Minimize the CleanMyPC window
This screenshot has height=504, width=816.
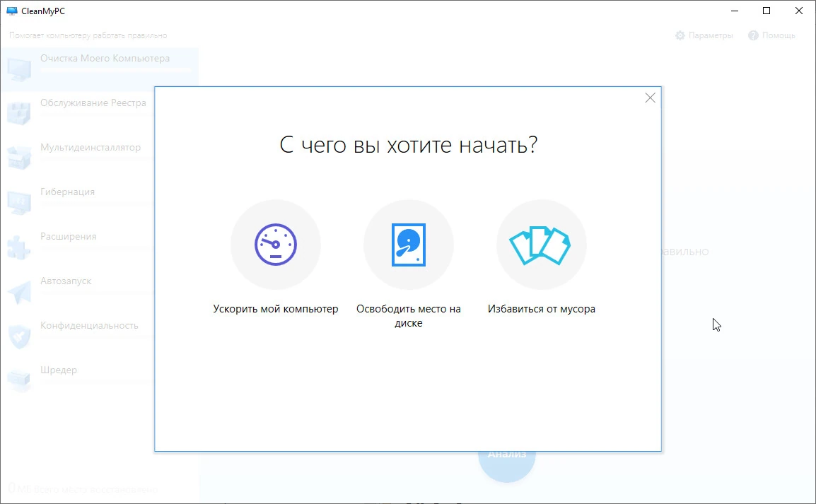pyautogui.click(x=735, y=11)
